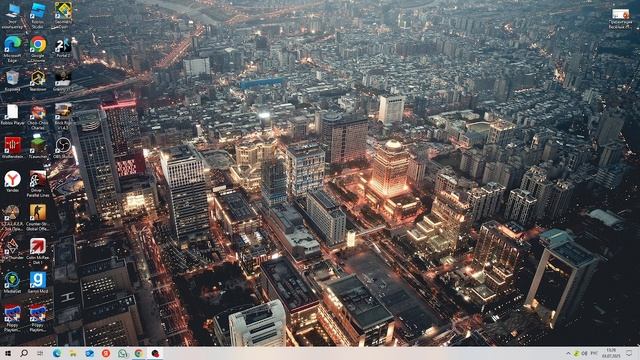Open taskbar search magnifier
Viewport: 640px width, 360px height.
(x=24, y=353)
